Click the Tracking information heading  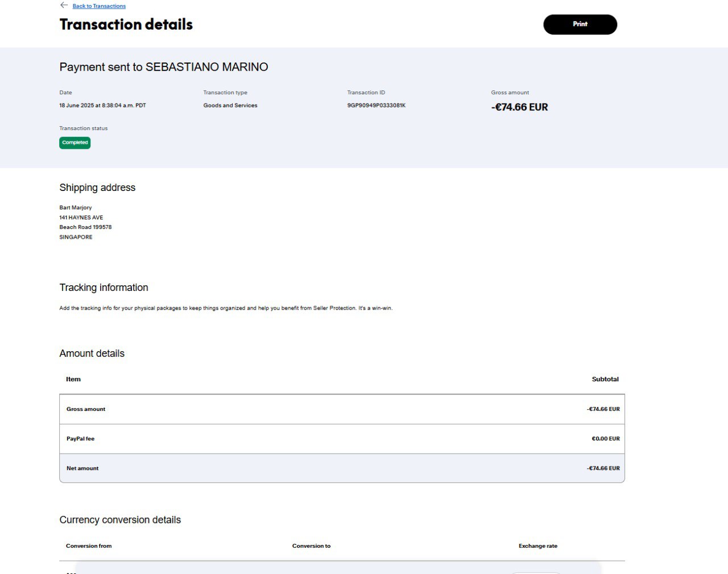(x=104, y=288)
